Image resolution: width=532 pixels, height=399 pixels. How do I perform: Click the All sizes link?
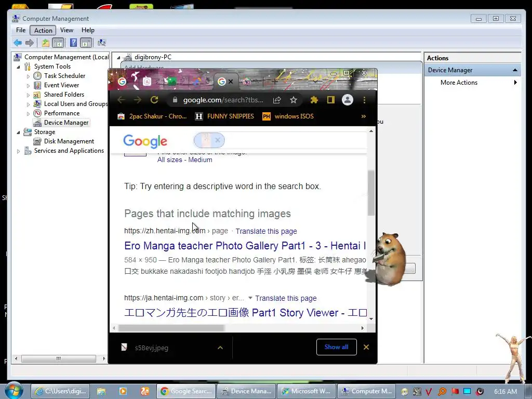[x=170, y=160]
